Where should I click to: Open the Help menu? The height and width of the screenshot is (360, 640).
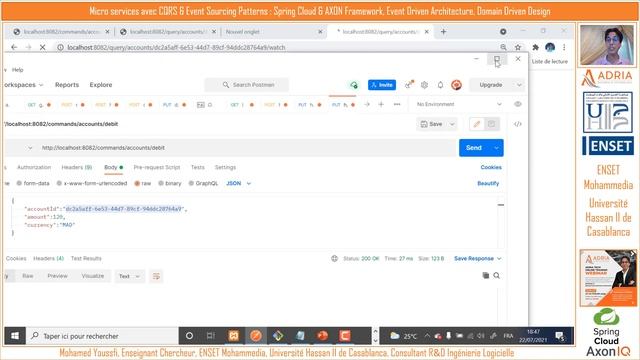pyautogui.click(x=17, y=70)
